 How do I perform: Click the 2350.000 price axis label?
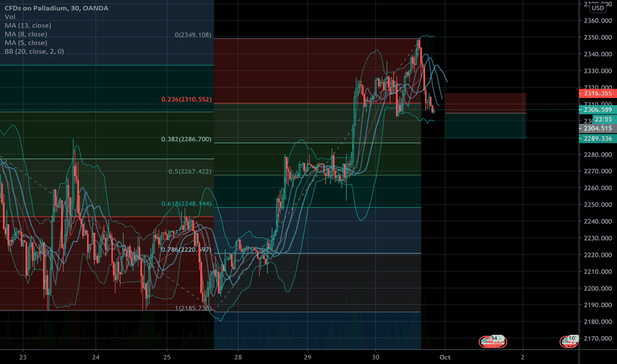click(x=598, y=37)
